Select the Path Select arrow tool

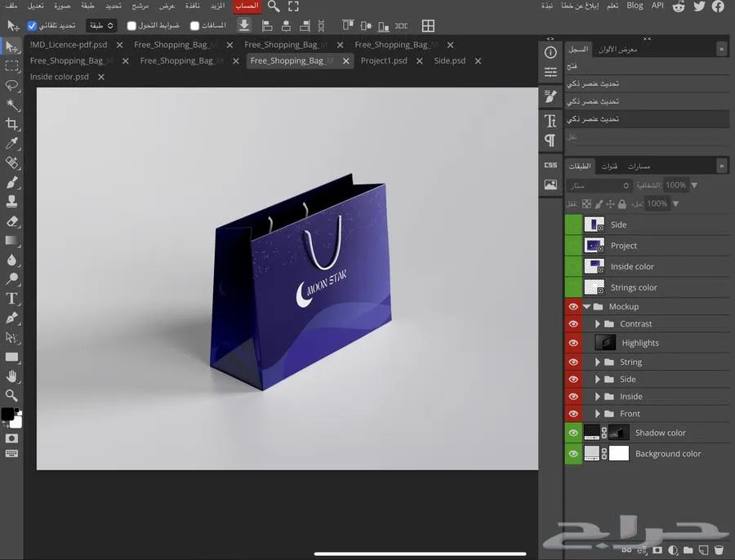pos(11,337)
